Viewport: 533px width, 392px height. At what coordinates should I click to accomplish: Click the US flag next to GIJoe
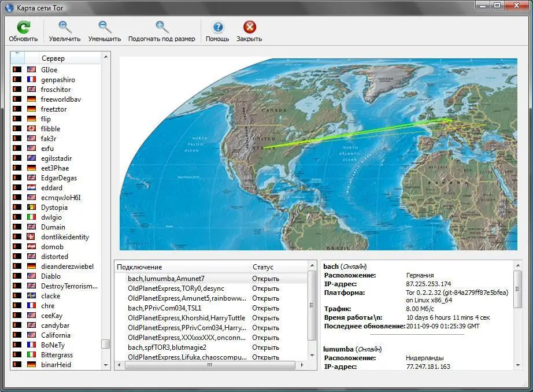(31, 69)
